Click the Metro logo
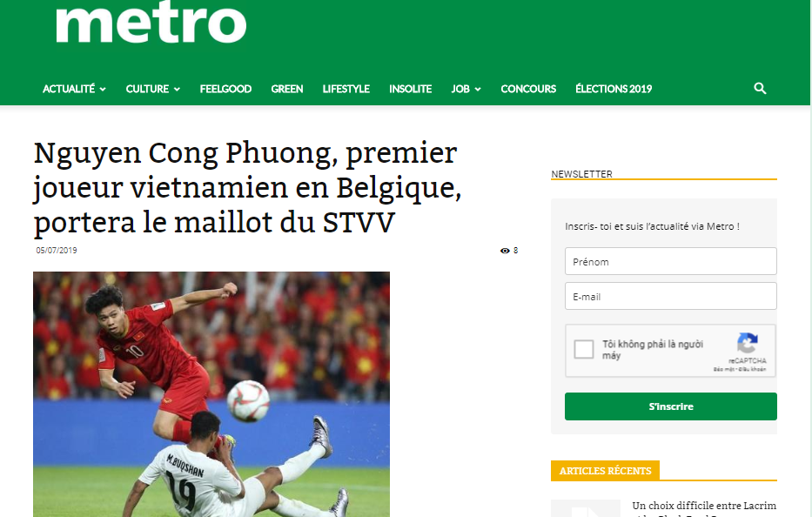 point(151,23)
